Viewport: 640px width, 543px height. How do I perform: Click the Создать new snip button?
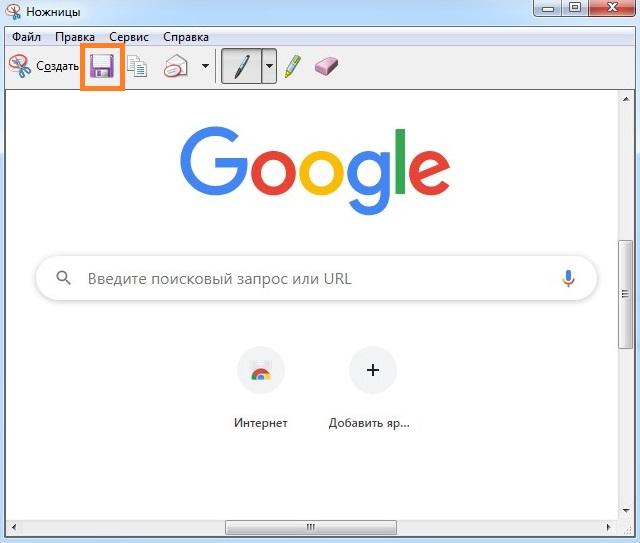43,66
